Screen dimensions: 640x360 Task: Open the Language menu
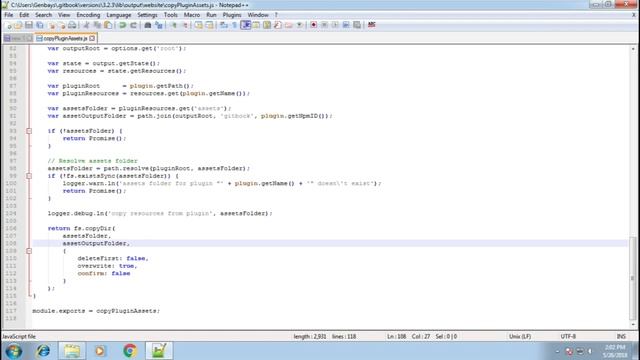[x=118, y=15]
